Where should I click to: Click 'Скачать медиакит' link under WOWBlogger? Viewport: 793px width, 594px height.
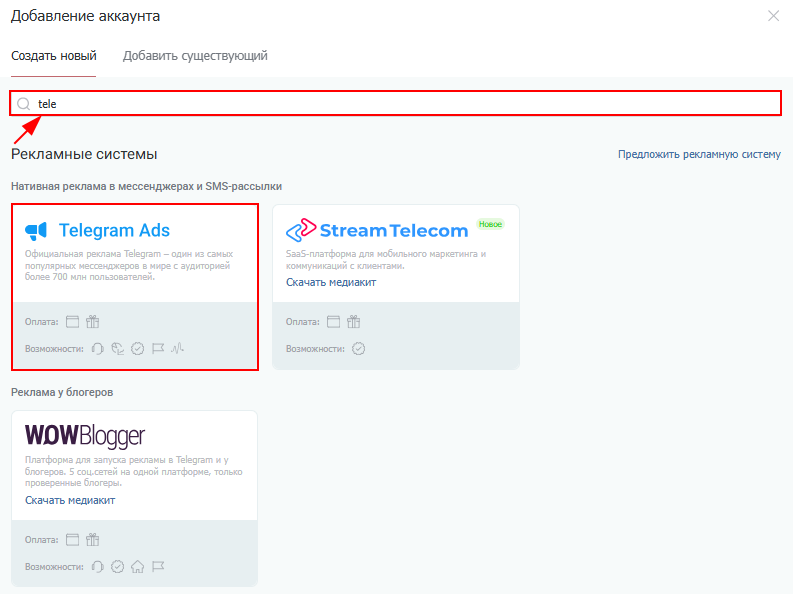click(x=70, y=500)
